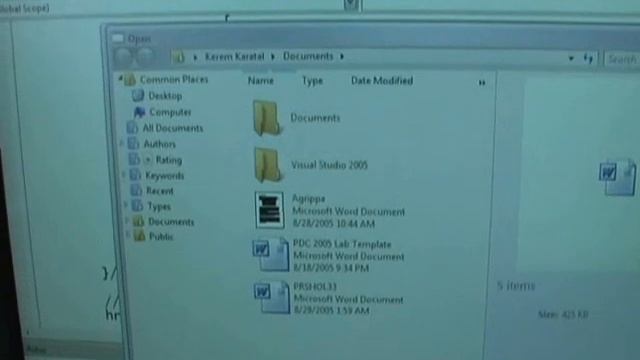Sort by Date Modified column header

pyautogui.click(x=382, y=81)
